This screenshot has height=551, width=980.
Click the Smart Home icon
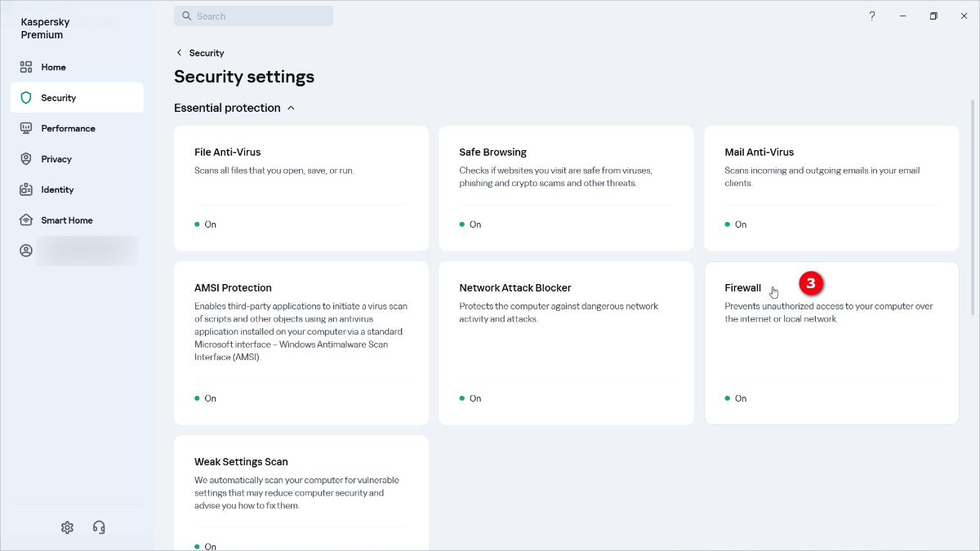(26, 220)
